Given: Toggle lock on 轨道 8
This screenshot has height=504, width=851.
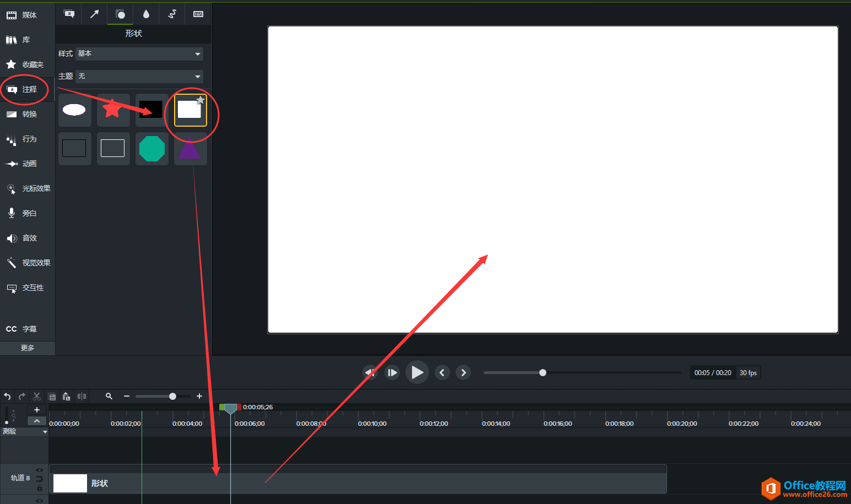Looking at the screenshot, I should [40, 488].
